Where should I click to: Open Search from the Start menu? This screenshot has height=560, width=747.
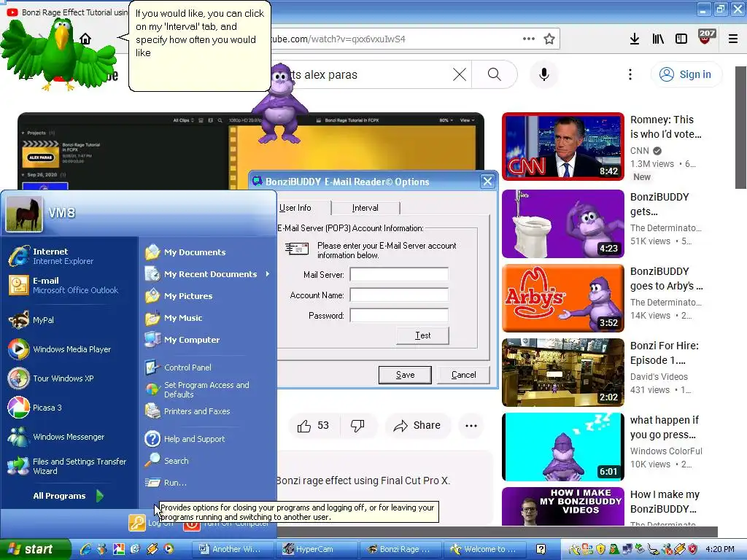[167, 461]
